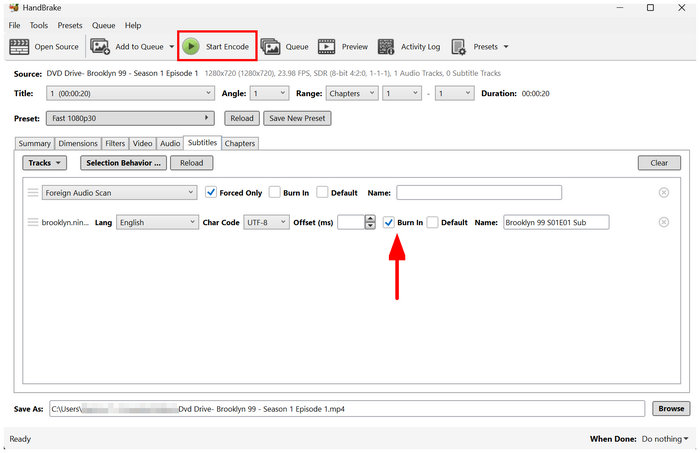Open the Activity Log icon
Screen dimensions: 700x453
tap(386, 46)
